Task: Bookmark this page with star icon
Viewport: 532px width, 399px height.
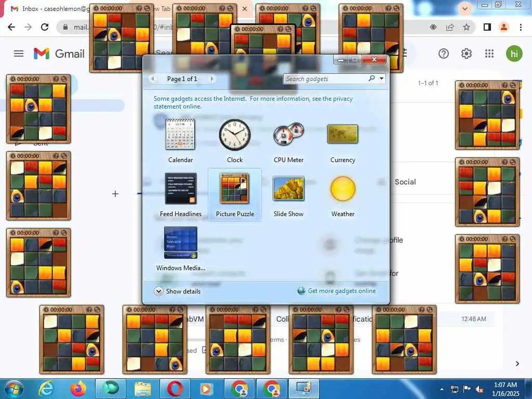Action: pos(467,27)
